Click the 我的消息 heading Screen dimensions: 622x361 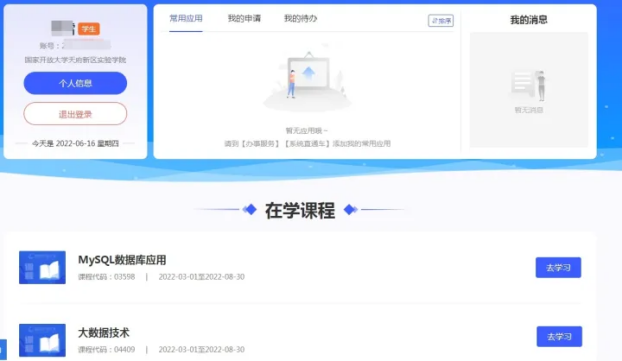pyautogui.click(x=528, y=20)
